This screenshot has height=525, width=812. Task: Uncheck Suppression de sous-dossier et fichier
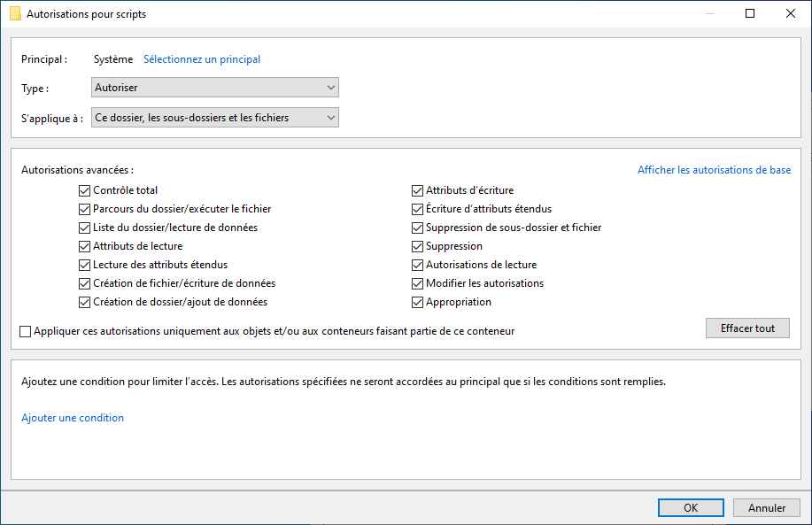(417, 228)
